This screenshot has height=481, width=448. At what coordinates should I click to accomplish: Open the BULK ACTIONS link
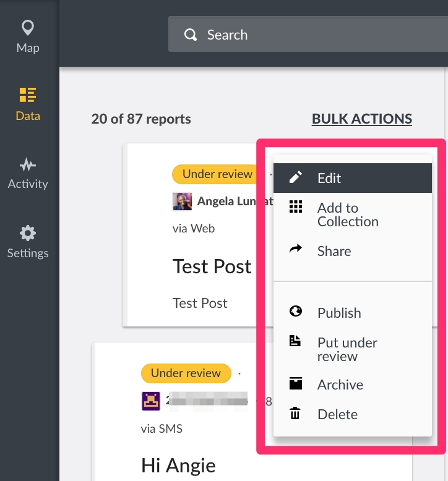(361, 119)
